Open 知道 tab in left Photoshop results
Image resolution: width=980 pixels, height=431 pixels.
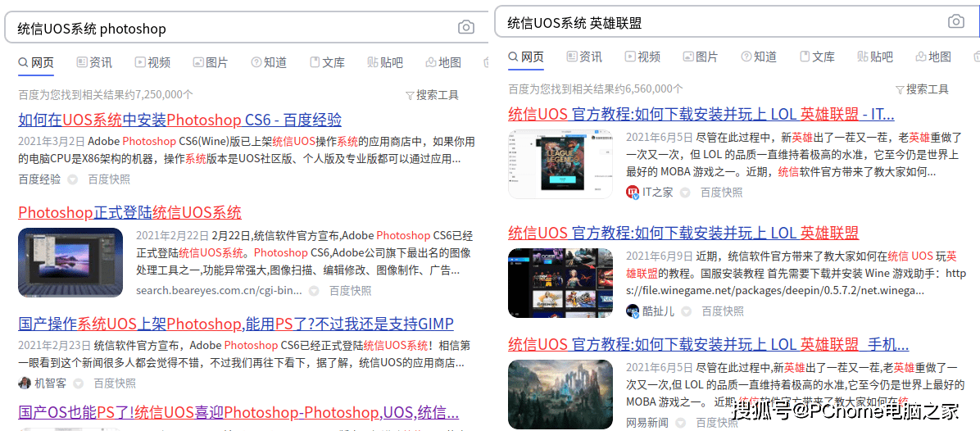point(269,62)
